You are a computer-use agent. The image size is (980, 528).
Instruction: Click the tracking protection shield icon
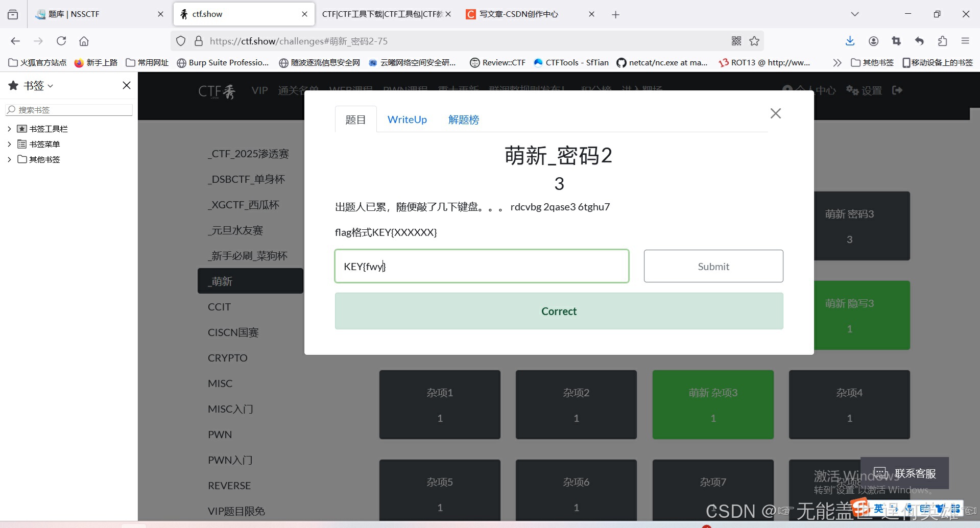(180, 41)
